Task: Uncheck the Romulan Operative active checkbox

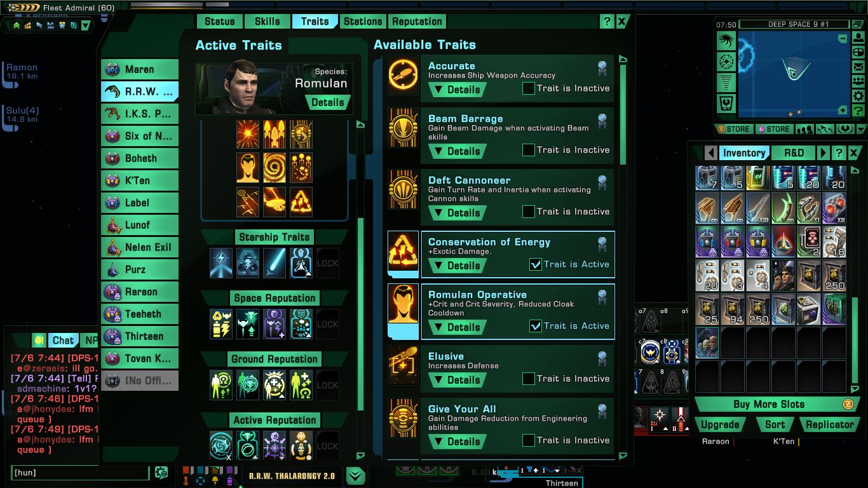Action: tap(536, 327)
